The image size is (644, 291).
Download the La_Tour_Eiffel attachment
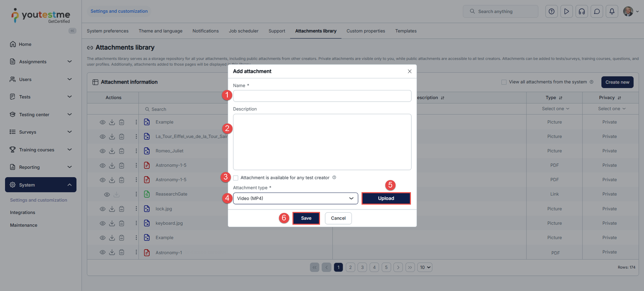tap(112, 137)
